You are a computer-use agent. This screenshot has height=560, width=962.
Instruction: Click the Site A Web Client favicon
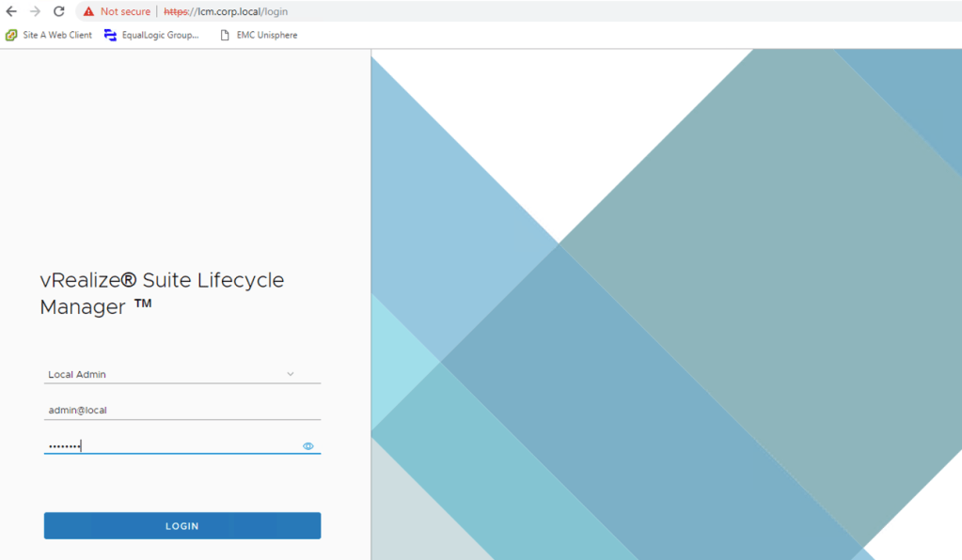click(11, 35)
